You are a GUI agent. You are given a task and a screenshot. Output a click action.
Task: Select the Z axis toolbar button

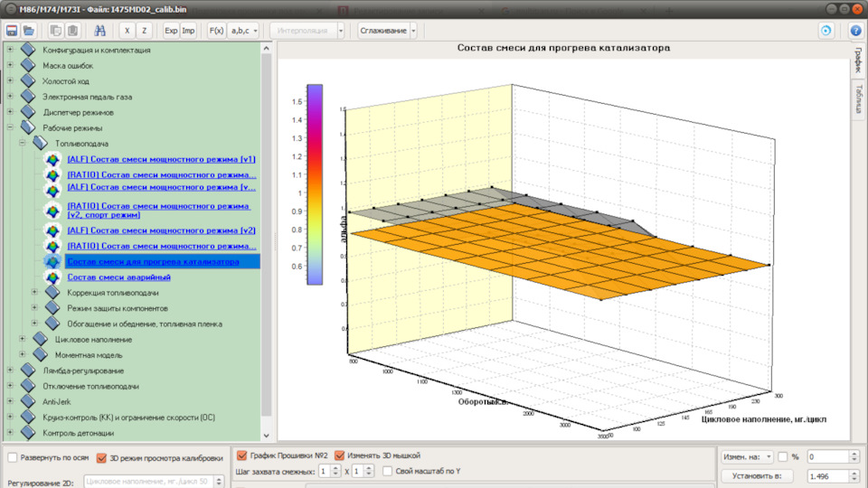click(x=144, y=31)
